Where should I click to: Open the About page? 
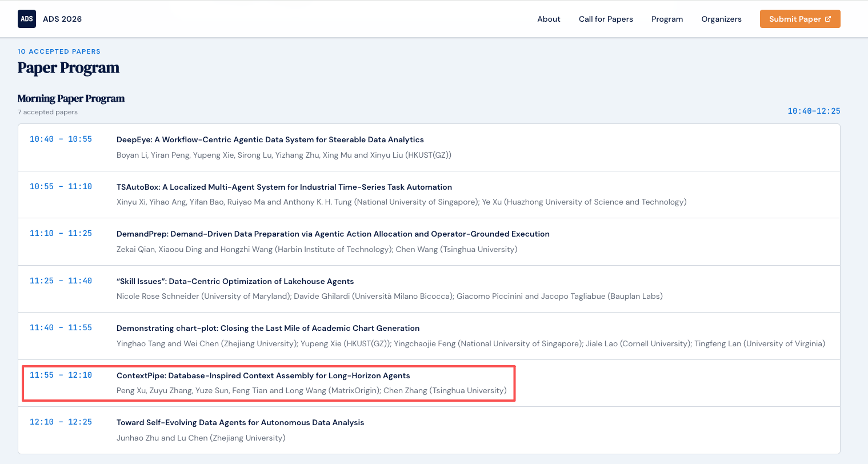pyautogui.click(x=549, y=19)
